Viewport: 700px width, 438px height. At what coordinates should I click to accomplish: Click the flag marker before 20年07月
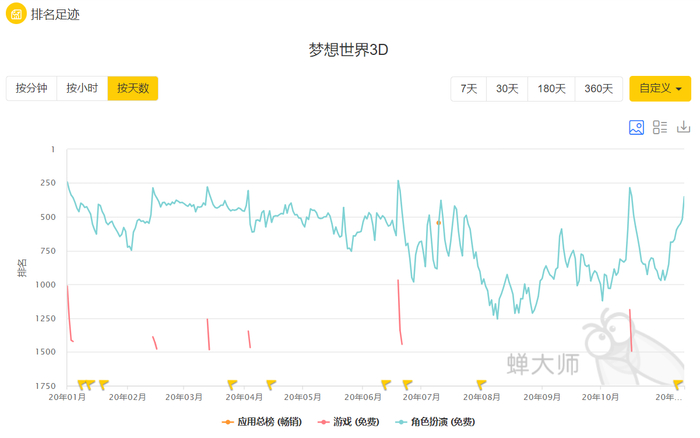(x=407, y=384)
